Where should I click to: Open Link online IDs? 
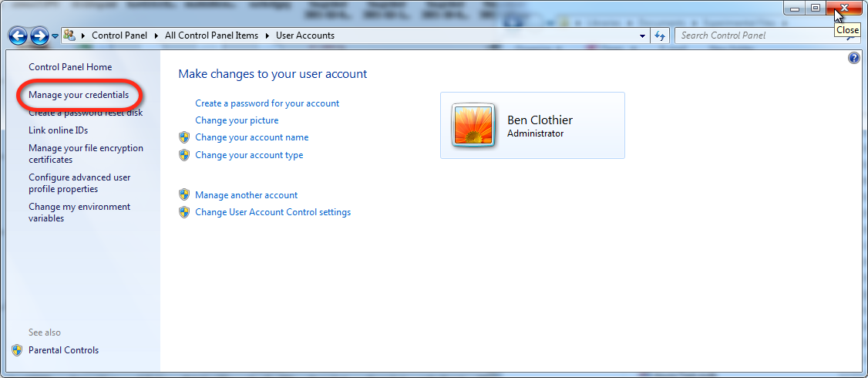58,130
